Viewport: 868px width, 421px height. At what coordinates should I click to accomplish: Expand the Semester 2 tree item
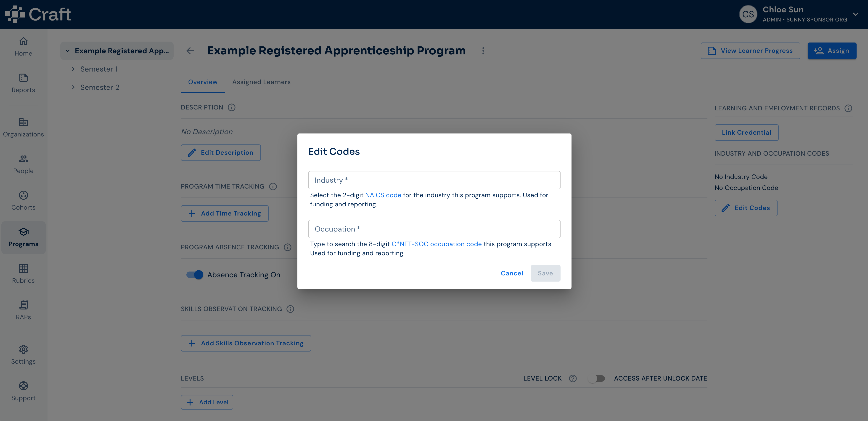(73, 87)
